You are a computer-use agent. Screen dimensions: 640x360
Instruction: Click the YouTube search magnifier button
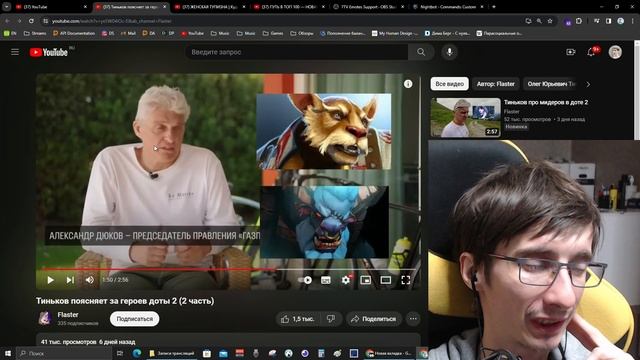coord(421,52)
